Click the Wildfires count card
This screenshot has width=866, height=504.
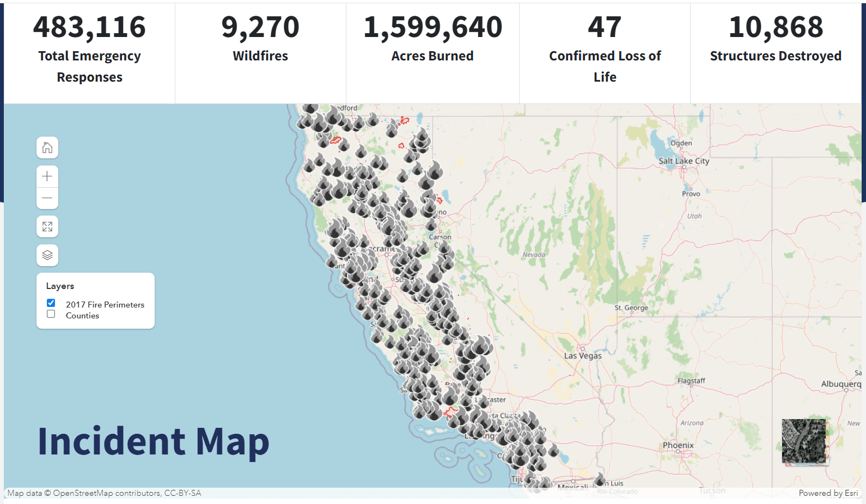pos(260,38)
